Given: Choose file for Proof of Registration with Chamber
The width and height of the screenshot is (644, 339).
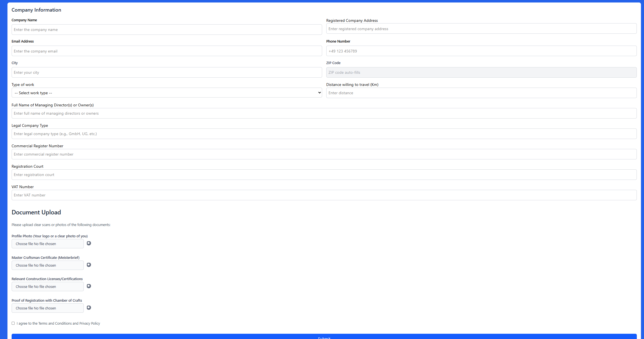Looking at the screenshot, I should tap(48, 308).
